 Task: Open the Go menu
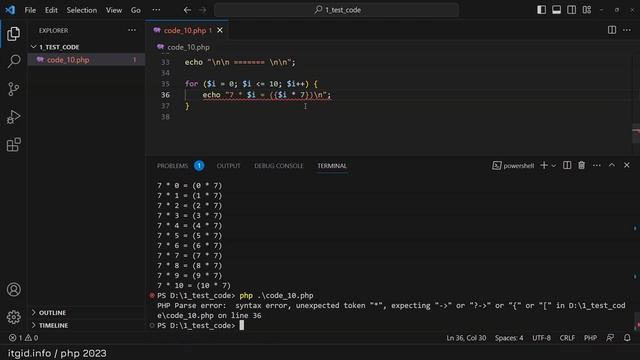(x=136, y=10)
